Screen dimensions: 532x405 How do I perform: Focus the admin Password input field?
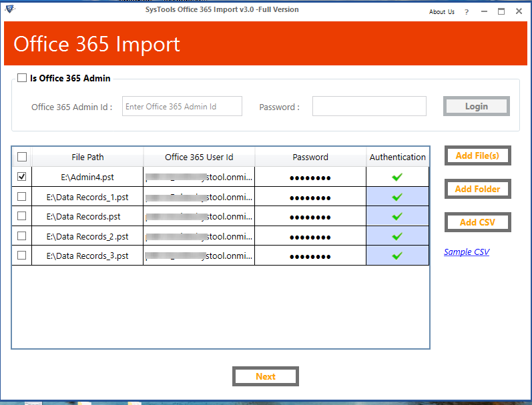click(x=369, y=106)
